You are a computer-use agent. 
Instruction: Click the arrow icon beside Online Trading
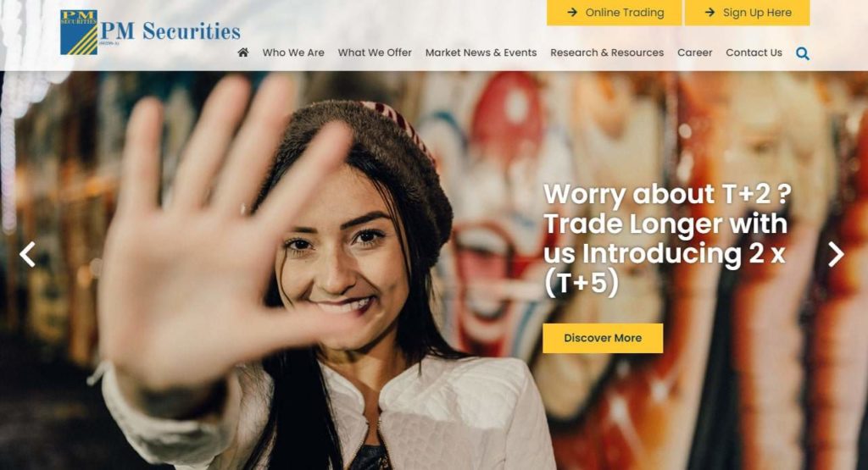572,12
